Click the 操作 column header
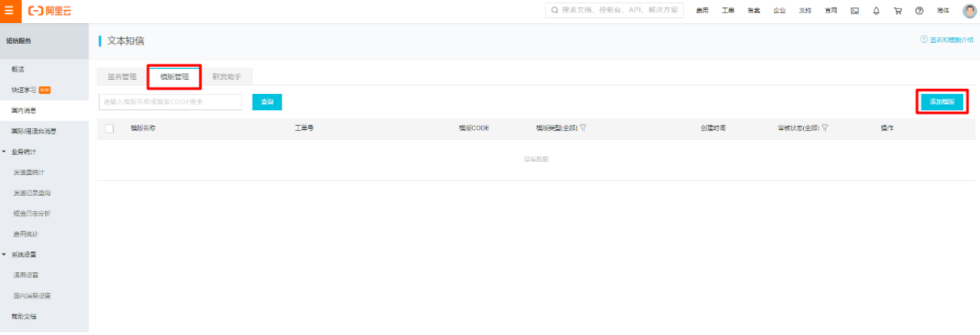Viewport: 980px width, 335px height. 886,128
